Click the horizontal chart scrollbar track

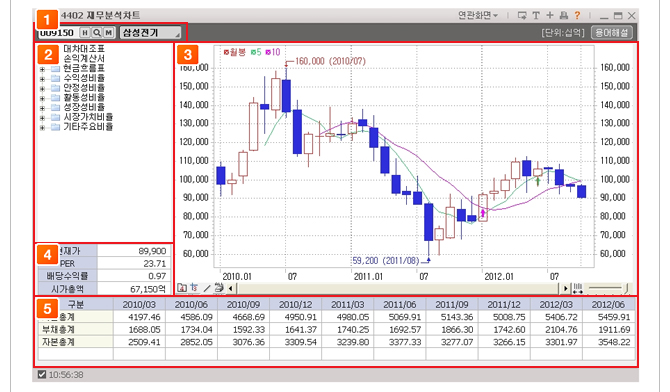[398, 289]
